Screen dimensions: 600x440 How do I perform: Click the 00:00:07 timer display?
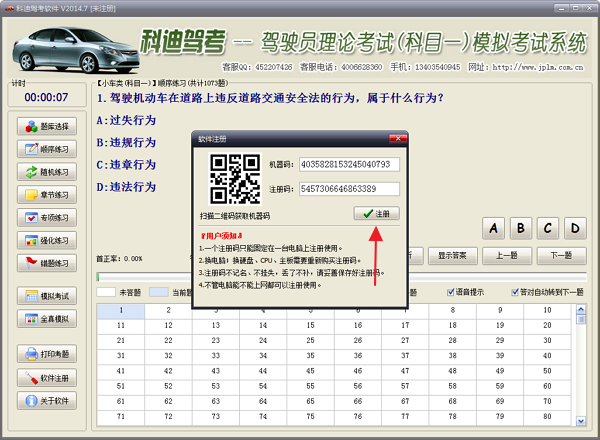(46, 98)
